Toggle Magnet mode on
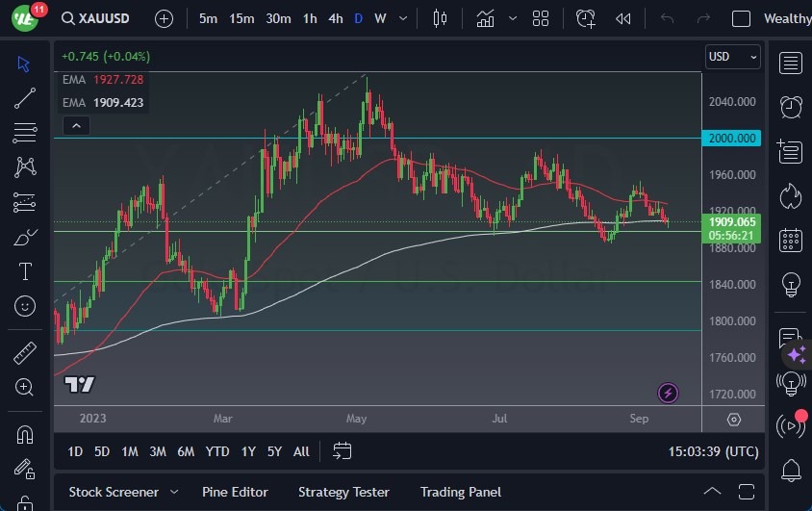Image resolution: width=812 pixels, height=511 pixels. (25, 436)
